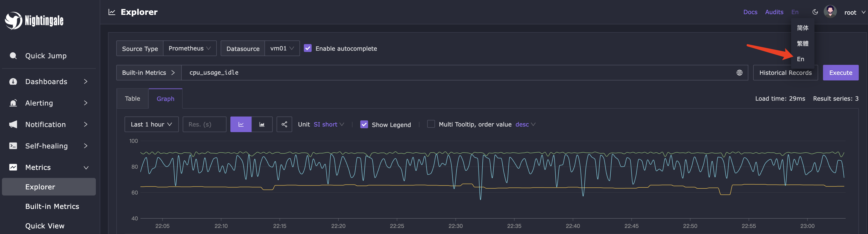Uncheck the Show Legend checkbox
The image size is (868, 234).
coord(364,124)
